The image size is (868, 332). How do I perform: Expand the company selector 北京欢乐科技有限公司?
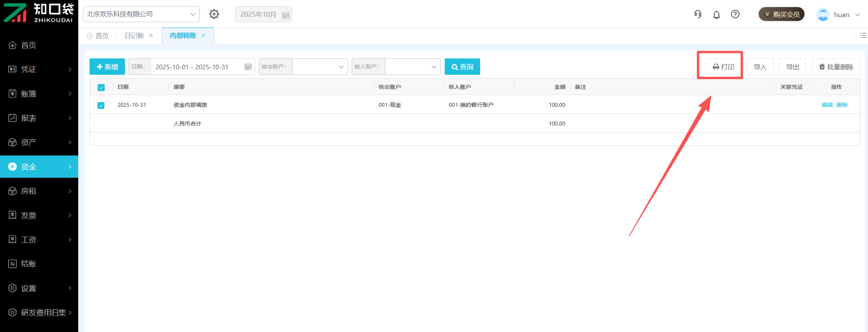[x=141, y=14]
